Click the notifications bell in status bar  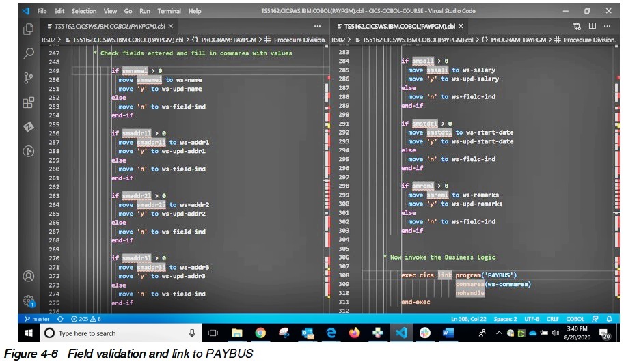[x=610, y=319]
